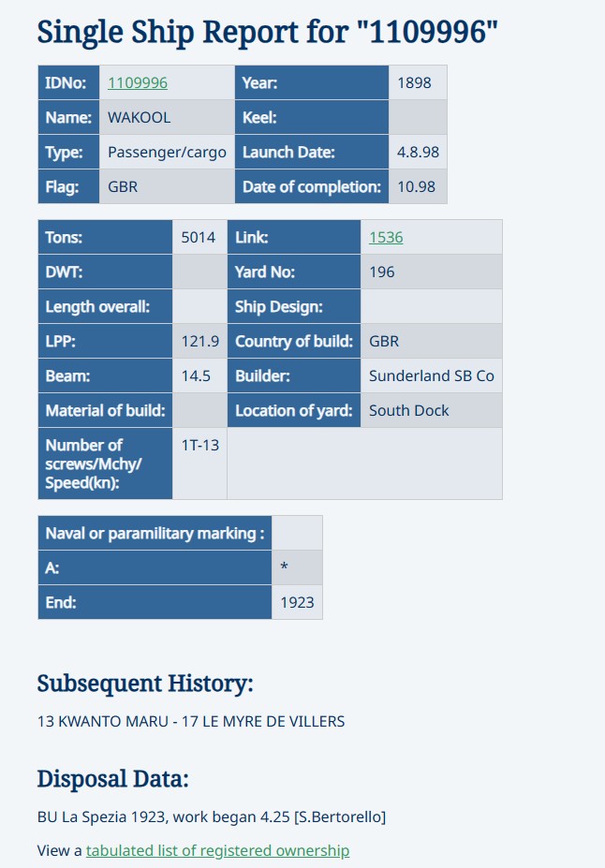
Task: Click the screws/machinery value 1T-13
Action: [199, 445]
